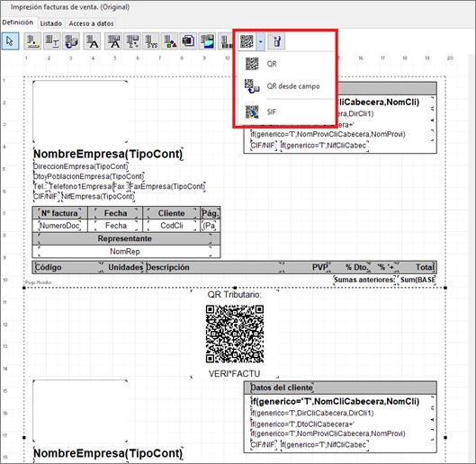Select the CodCli field
The height and width of the screenshot is (464, 476).
click(x=172, y=226)
